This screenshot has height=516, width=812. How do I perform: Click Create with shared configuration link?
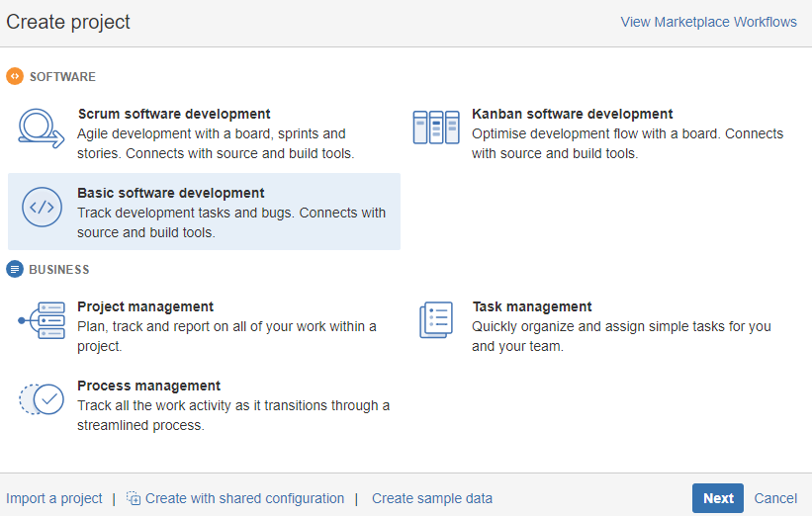[244, 498]
